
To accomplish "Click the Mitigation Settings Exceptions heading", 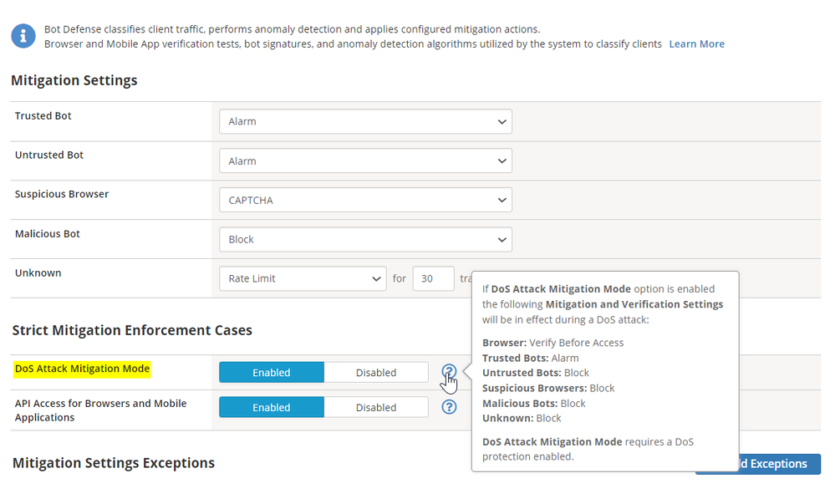I will (x=114, y=462).
